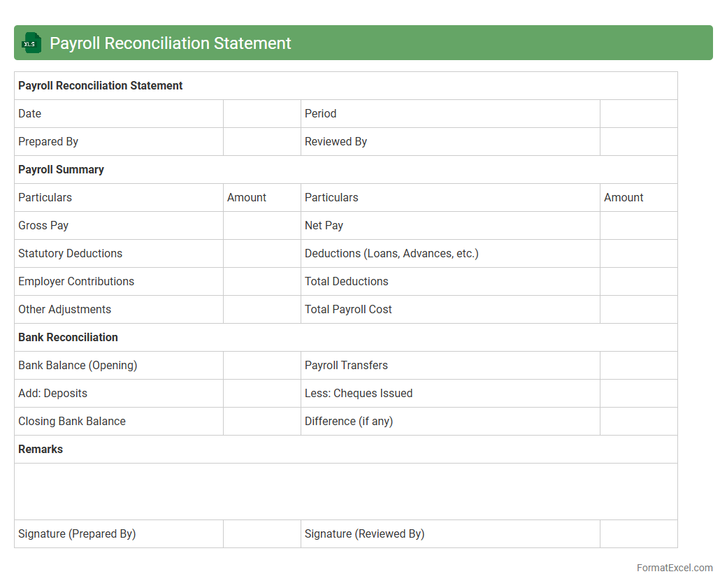Select the Net Pay amount cell

[638, 226]
